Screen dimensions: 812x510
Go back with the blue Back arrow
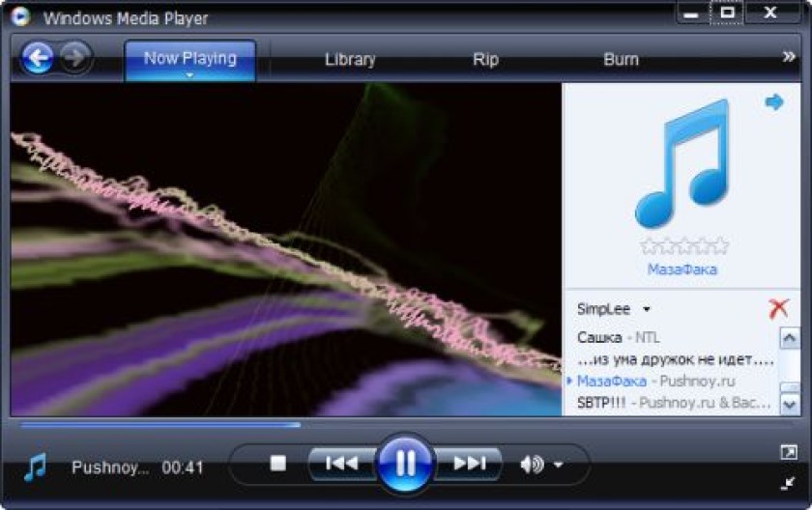coord(38,58)
